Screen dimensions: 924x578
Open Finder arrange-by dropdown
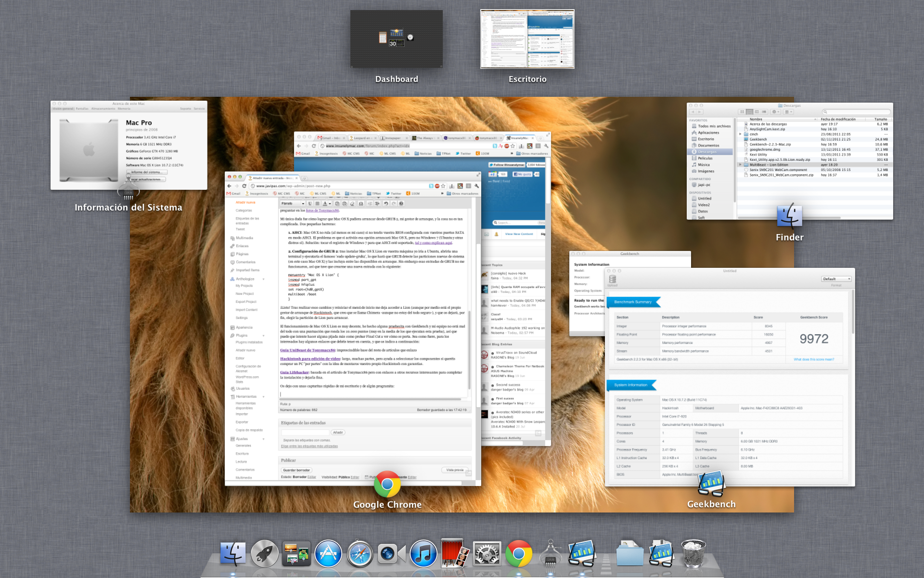coord(788,112)
